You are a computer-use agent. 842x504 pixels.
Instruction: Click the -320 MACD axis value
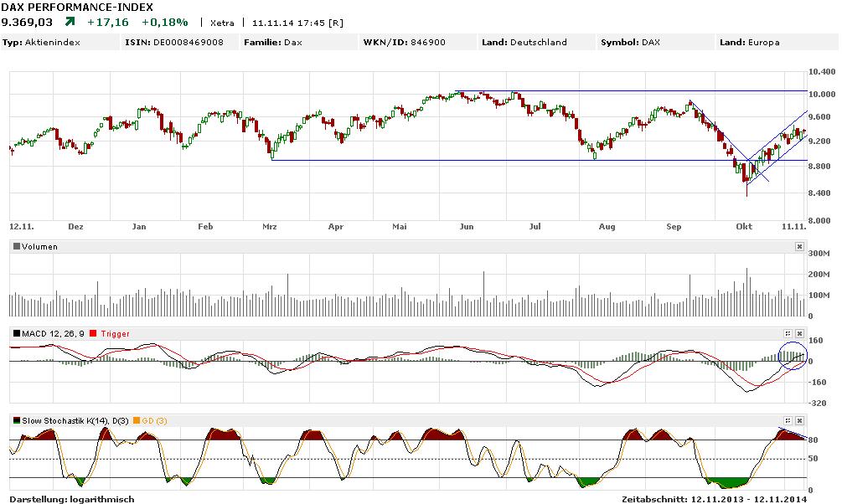(817, 403)
